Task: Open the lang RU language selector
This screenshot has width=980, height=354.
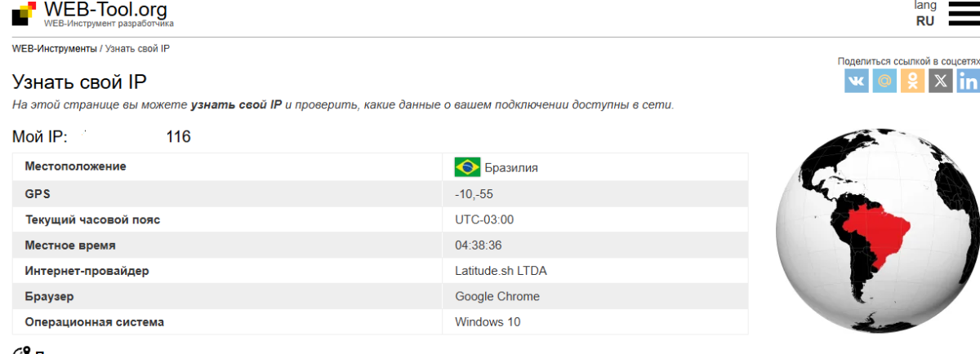Action: click(925, 15)
